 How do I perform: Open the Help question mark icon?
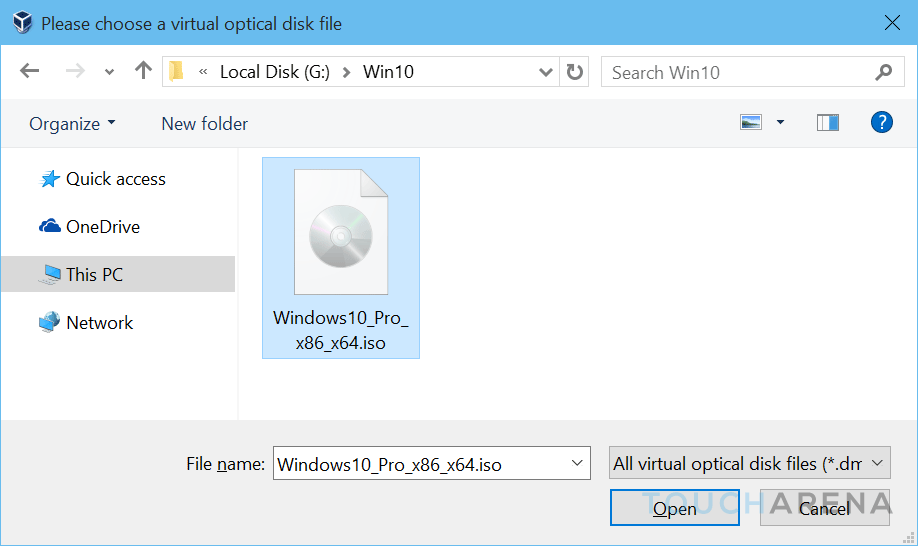(881, 123)
